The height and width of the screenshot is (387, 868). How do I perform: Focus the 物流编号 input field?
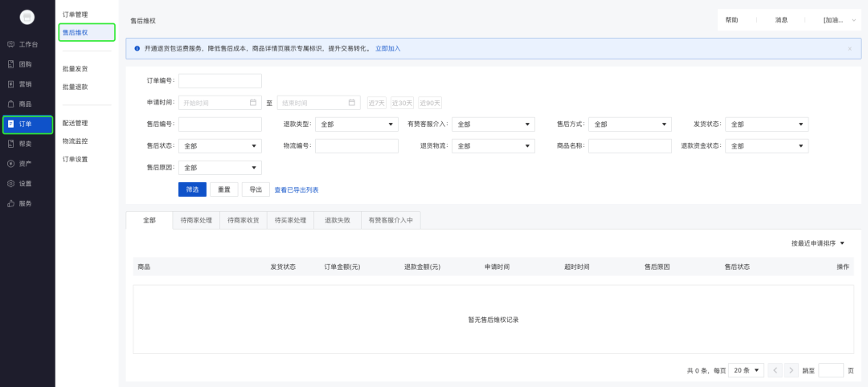tap(357, 146)
